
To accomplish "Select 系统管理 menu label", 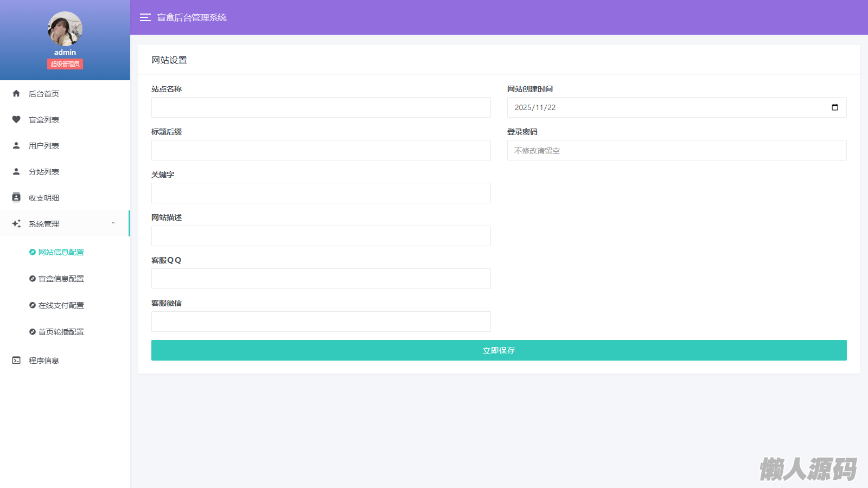I will [44, 224].
